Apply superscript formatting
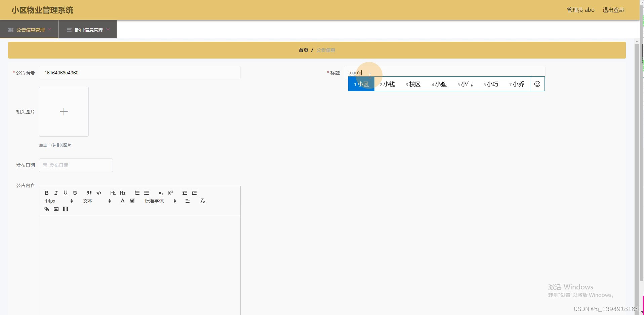This screenshot has width=644, height=315. click(170, 193)
